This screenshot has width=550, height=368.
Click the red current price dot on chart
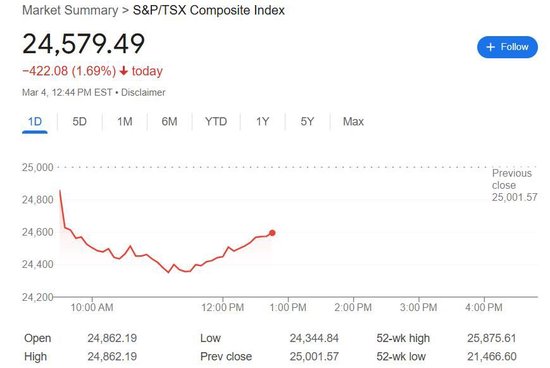(x=272, y=233)
